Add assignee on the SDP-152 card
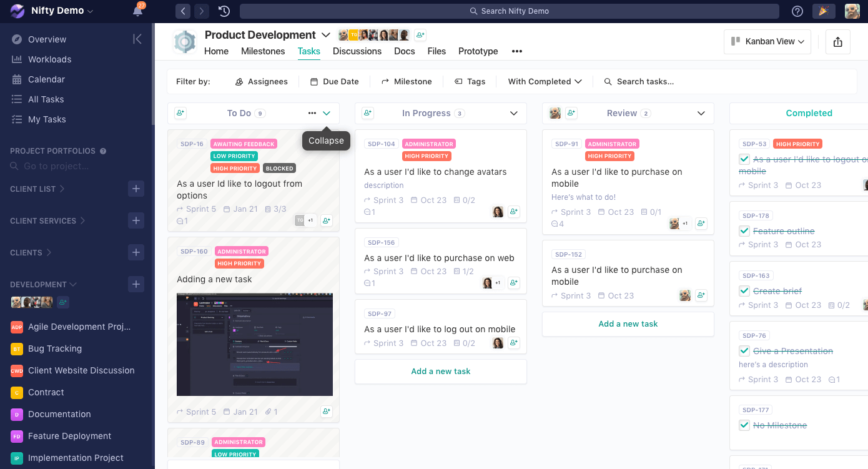This screenshot has width=868, height=469. (x=701, y=295)
